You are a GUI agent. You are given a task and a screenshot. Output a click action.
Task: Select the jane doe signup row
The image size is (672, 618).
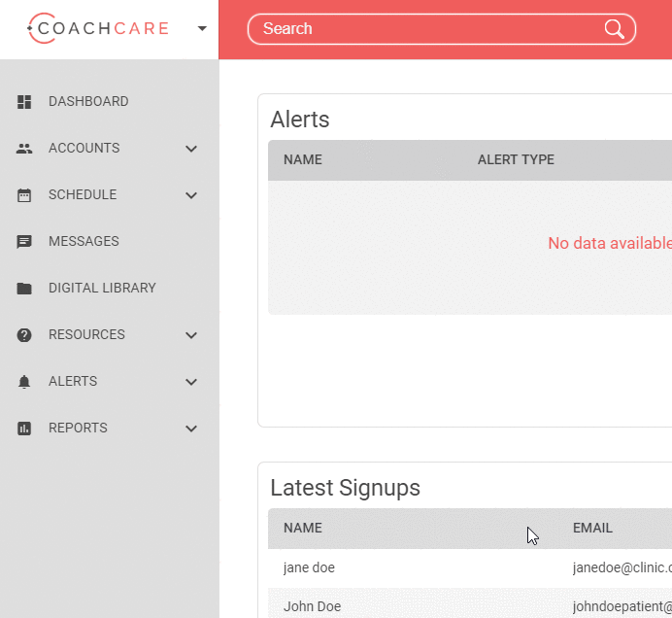click(470, 568)
